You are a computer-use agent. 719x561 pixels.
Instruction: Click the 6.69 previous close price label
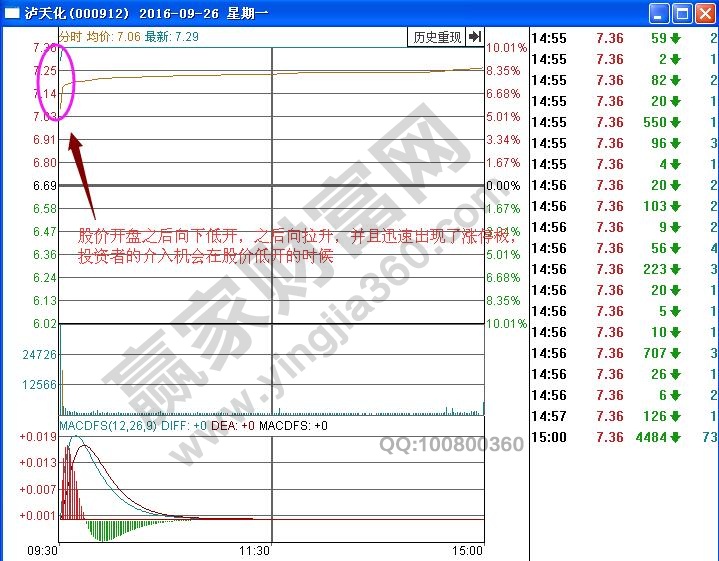coord(44,186)
